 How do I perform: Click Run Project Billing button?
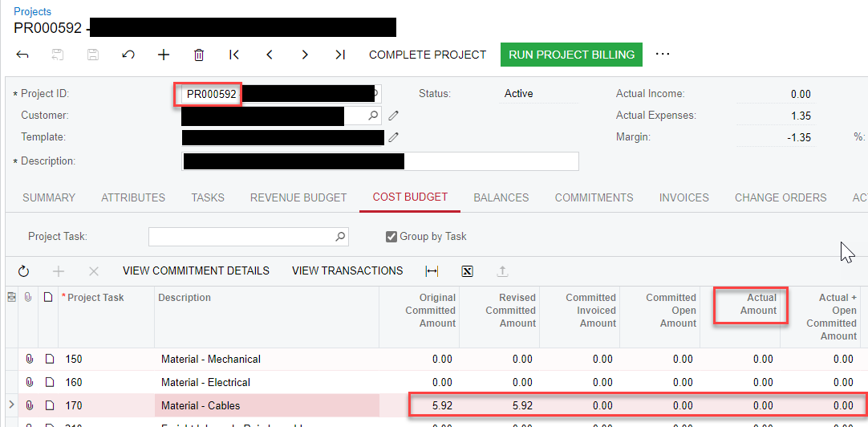571,55
